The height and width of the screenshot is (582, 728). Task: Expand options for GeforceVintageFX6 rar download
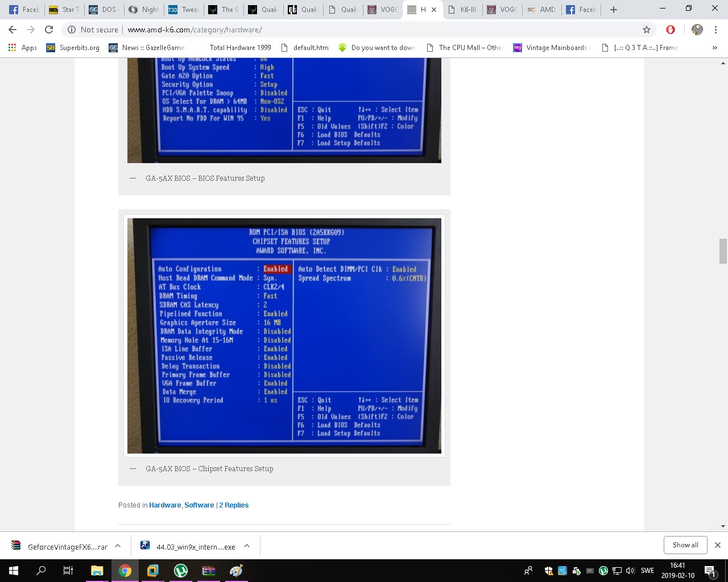pos(118,546)
